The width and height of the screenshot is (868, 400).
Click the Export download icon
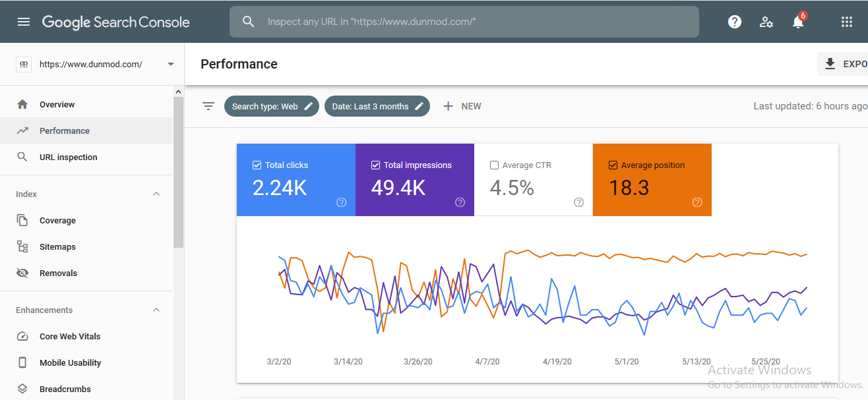[x=830, y=64]
